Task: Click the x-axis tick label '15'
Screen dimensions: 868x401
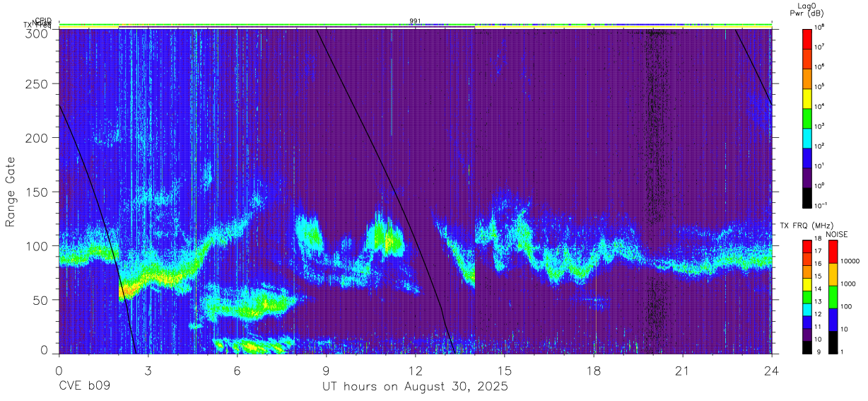Action: [504, 371]
